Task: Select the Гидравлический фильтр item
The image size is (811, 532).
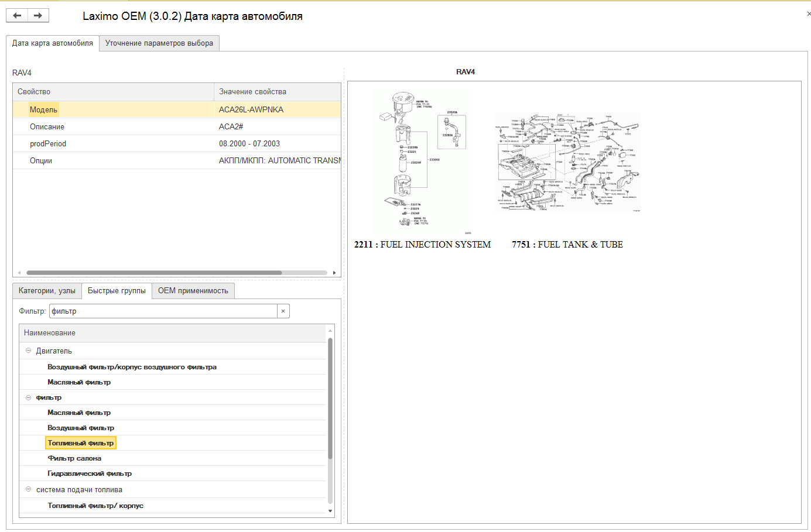Action: (x=173, y=473)
